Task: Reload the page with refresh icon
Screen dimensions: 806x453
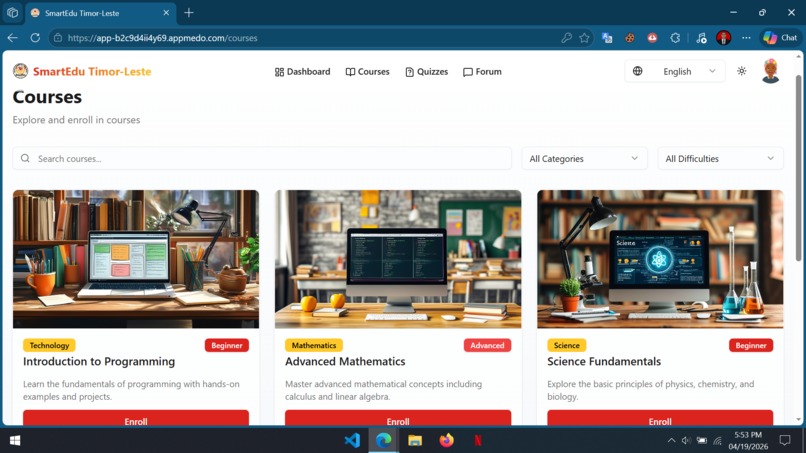Action: click(x=35, y=38)
